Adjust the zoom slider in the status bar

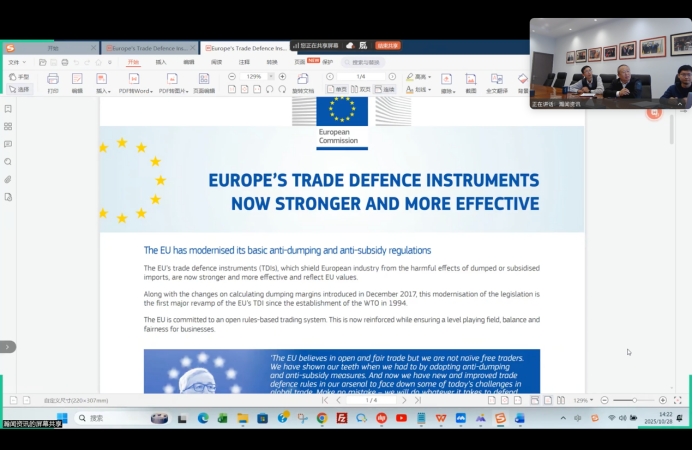(x=633, y=400)
